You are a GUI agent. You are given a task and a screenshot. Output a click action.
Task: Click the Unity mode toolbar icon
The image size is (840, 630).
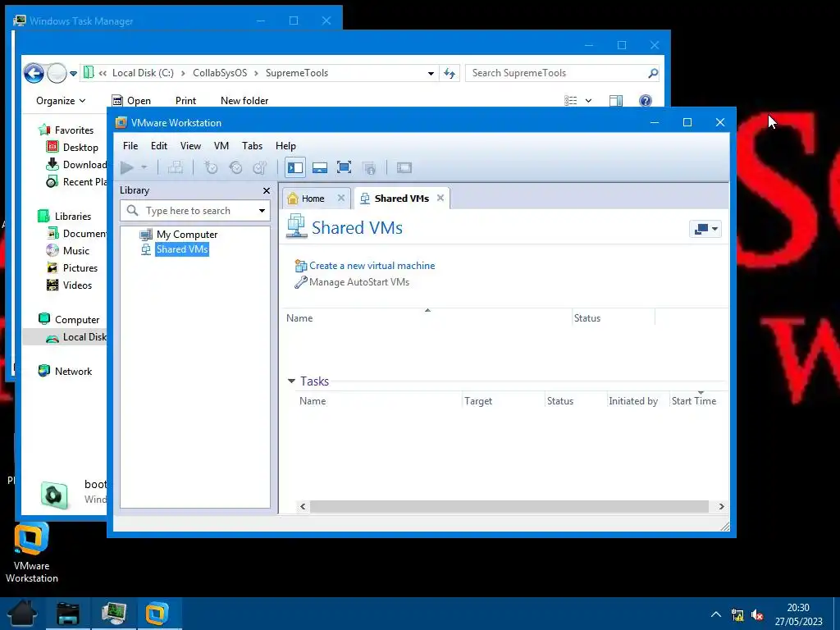click(369, 167)
